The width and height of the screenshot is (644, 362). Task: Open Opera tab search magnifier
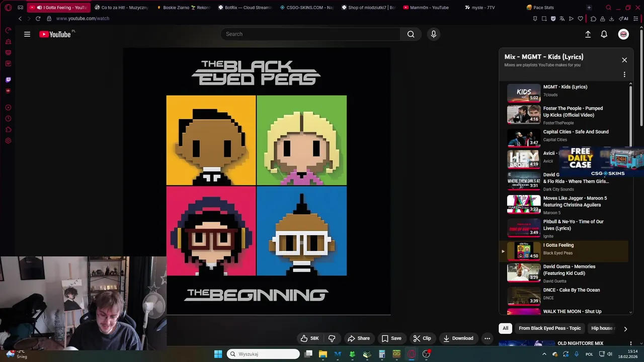pyautogui.click(x=608, y=8)
